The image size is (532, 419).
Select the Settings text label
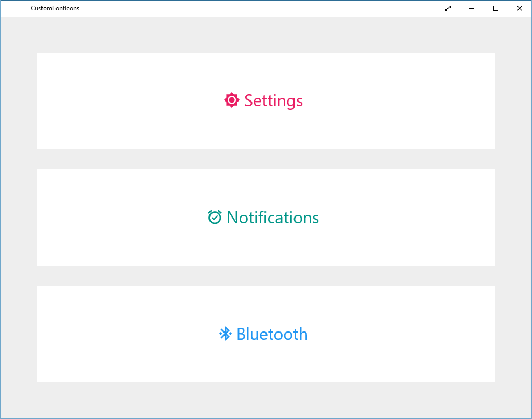273,100
